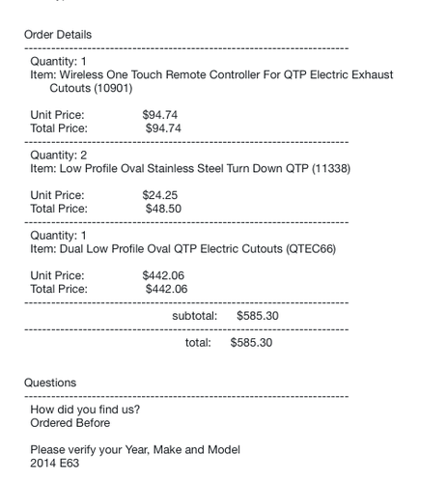The height and width of the screenshot is (483, 448).
Task: Click the $48.50 total price
Action: pyautogui.click(x=163, y=209)
